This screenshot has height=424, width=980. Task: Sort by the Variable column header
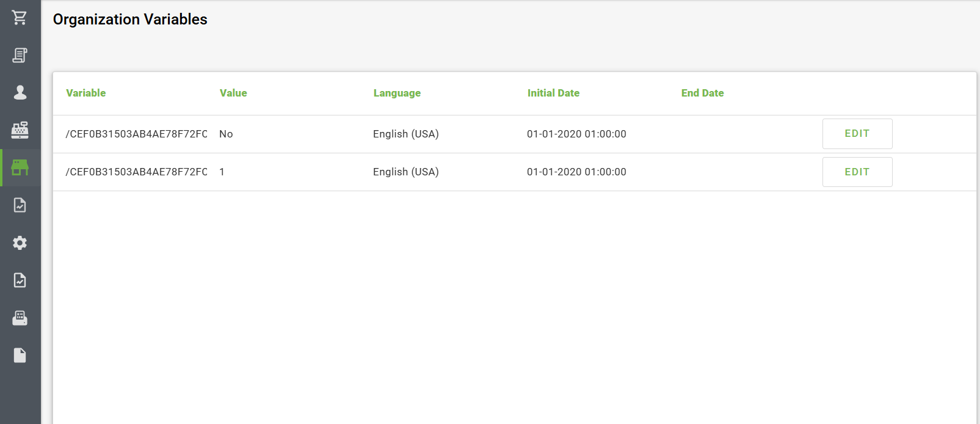[x=85, y=93]
